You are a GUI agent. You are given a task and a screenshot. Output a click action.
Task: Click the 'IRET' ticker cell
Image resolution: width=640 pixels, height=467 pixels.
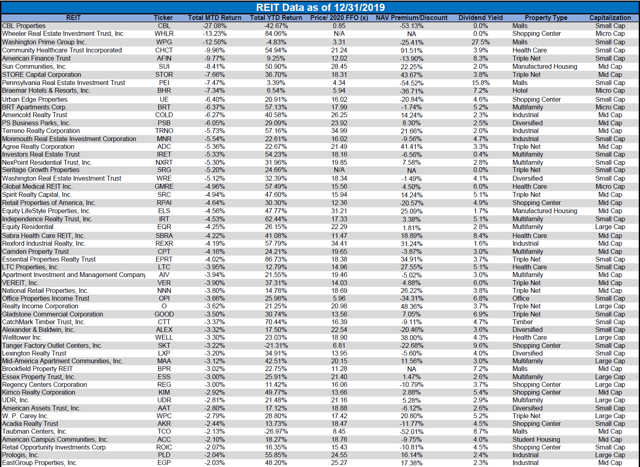(x=164, y=154)
